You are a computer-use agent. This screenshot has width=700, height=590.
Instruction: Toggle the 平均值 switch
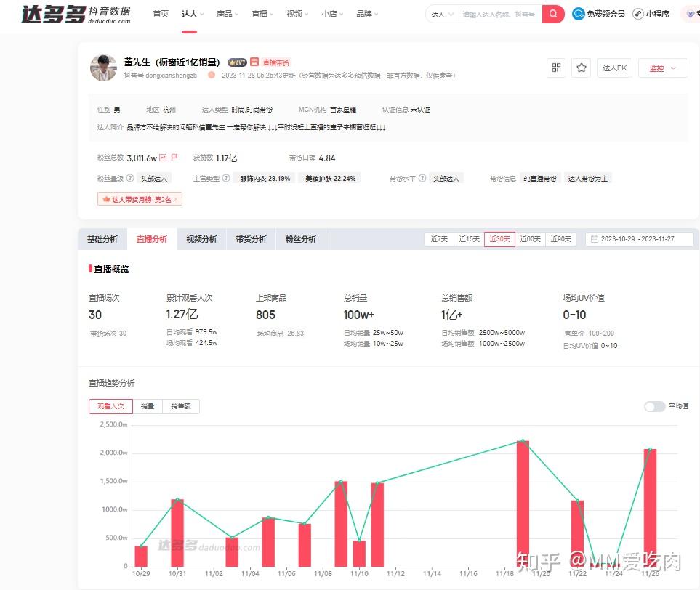[655, 406]
